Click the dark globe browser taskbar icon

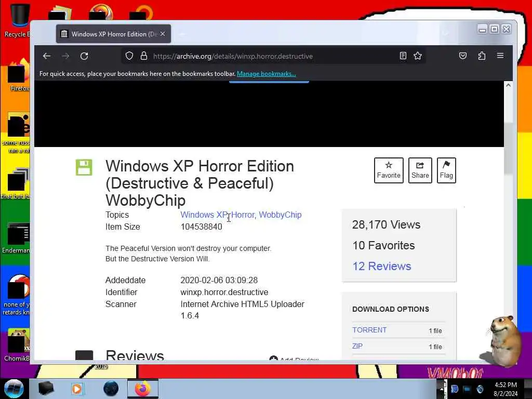click(x=111, y=389)
